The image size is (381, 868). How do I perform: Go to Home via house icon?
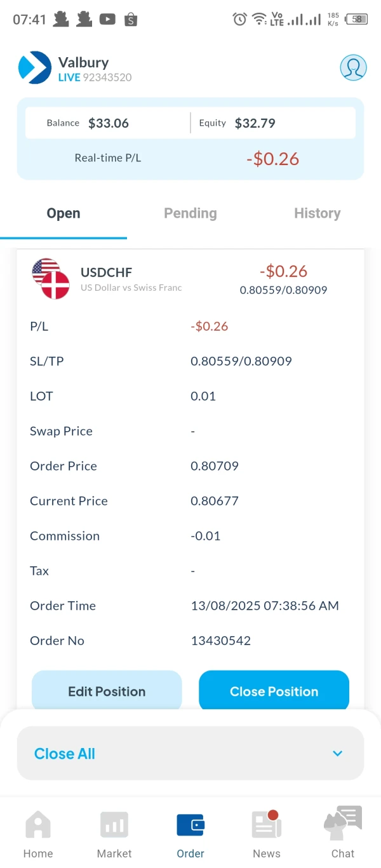coord(38,825)
